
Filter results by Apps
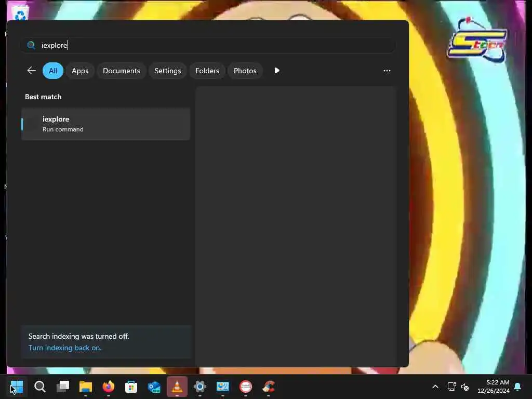(x=80, y=71)
